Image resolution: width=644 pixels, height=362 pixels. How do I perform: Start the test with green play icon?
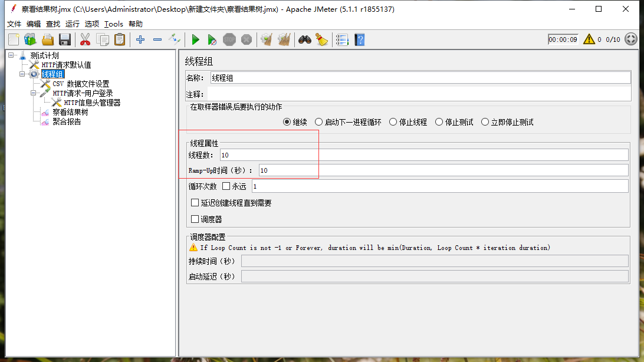196,40
